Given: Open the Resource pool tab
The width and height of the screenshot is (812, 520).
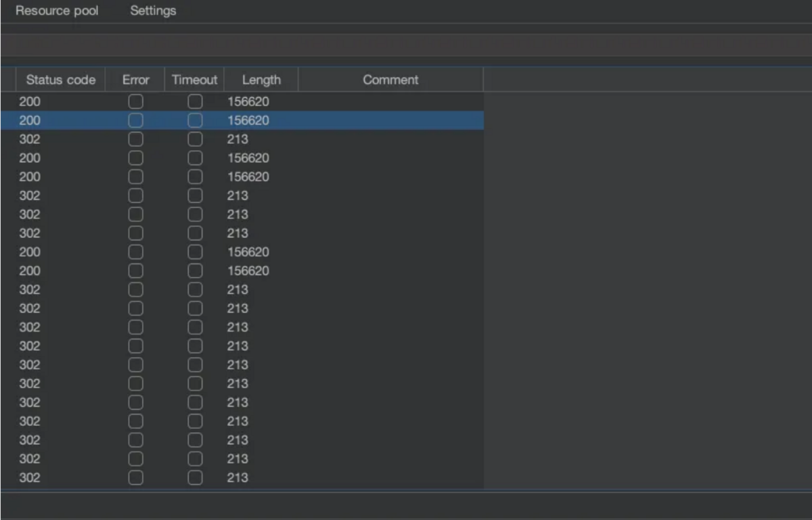Looking at the screenshot, I should pyautogui.click(x=57, y=11).
